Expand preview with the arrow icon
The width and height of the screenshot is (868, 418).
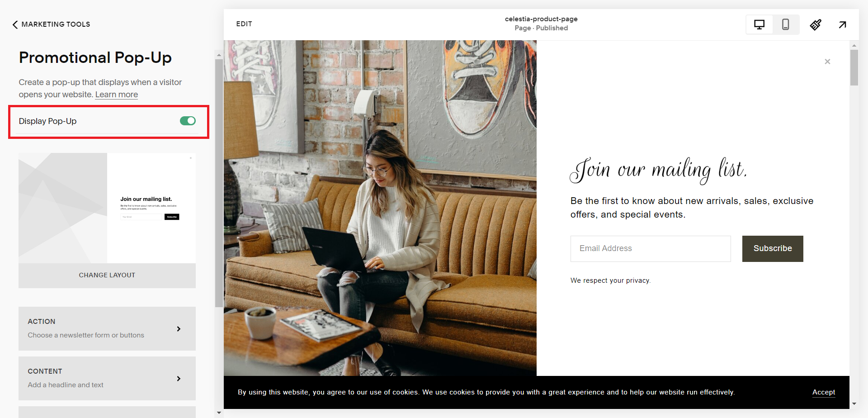[x=842, y=24]
